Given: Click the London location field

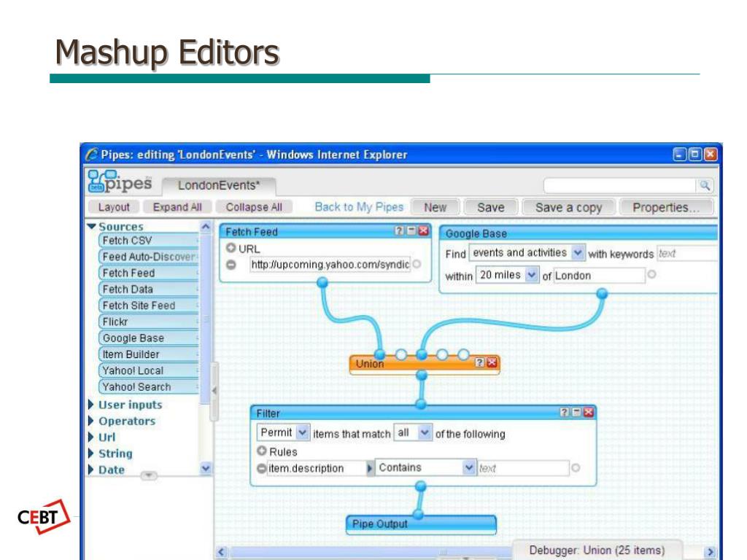Looking at the screenshot, I should point(599,275).
